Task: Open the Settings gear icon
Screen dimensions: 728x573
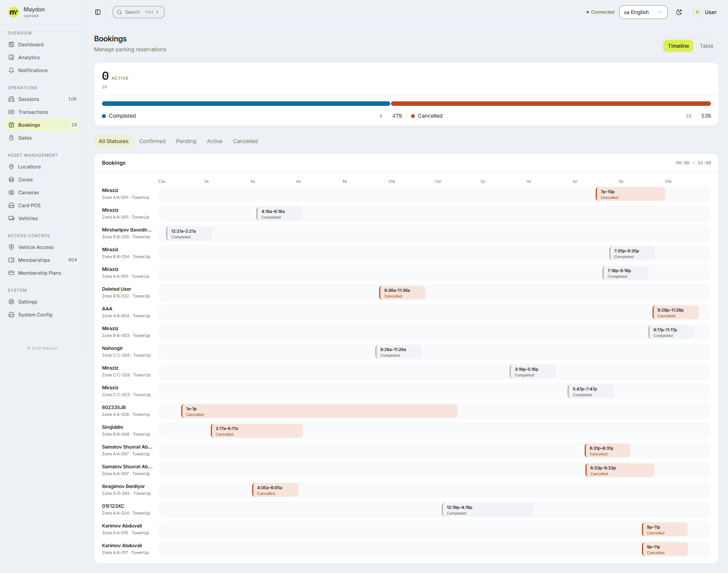Action: [x=11, y=302]
